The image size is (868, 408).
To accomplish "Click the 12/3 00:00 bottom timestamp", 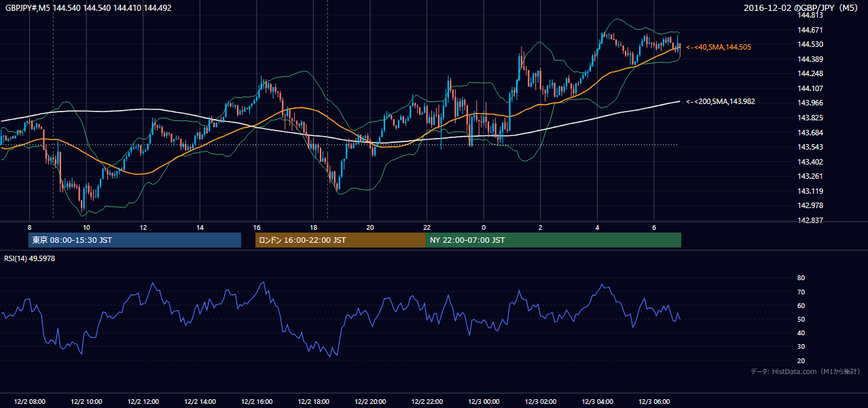I will click(x=484, y=401).
